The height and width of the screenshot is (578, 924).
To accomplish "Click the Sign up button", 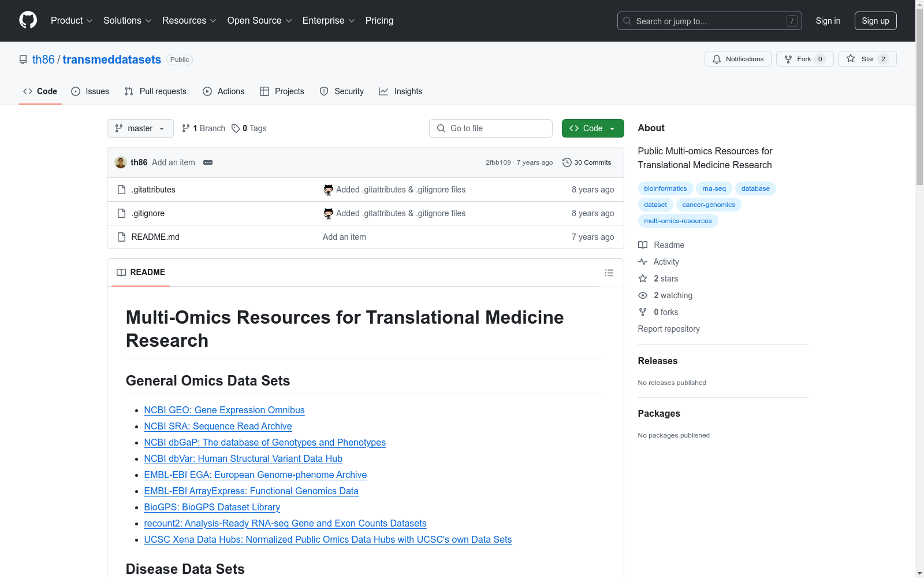I will tap(875, 21).
